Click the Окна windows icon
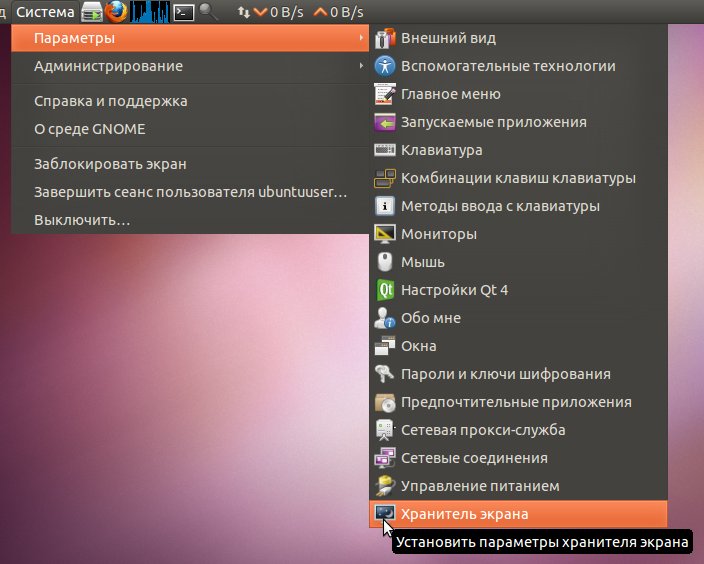Viewport: 704px width, 564px height. pyautogui.click(x=385, y=346)
